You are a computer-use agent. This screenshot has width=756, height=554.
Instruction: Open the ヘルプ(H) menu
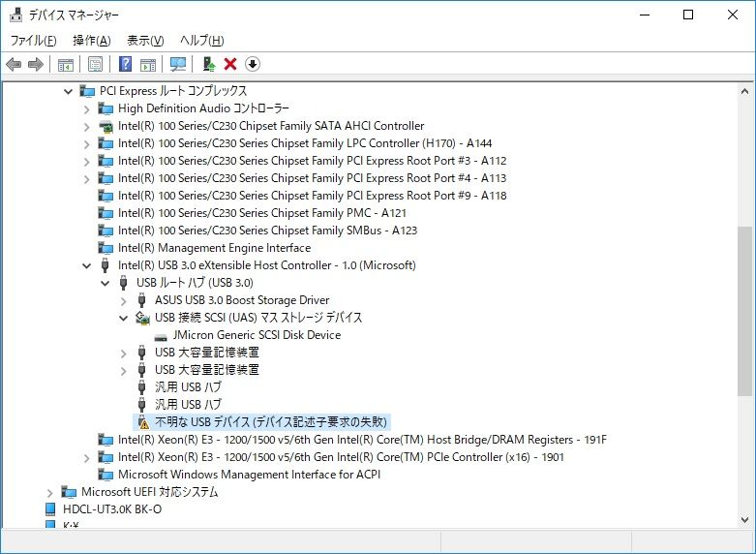(202, 40)
